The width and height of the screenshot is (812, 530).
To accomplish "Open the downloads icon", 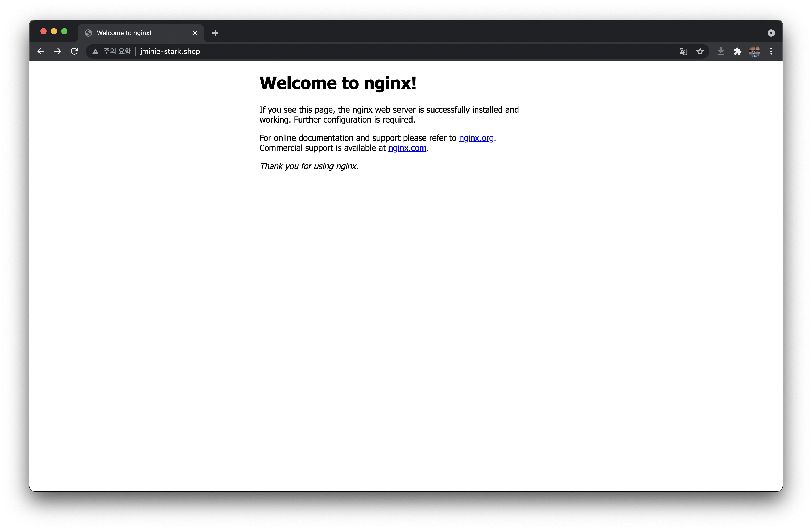I will (721, 51).
